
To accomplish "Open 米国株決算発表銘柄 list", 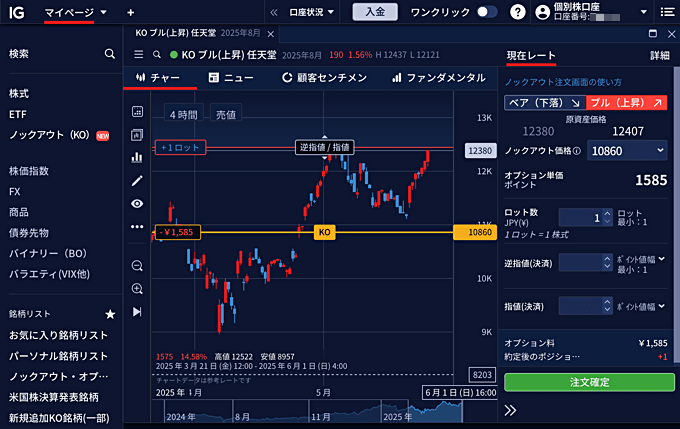I will [54, 397].
